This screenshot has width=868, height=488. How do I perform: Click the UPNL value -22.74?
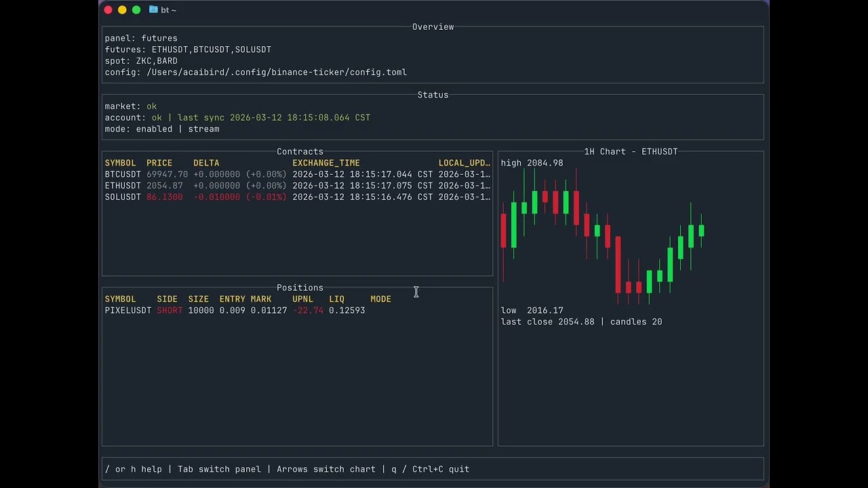(x=308, y=310)
